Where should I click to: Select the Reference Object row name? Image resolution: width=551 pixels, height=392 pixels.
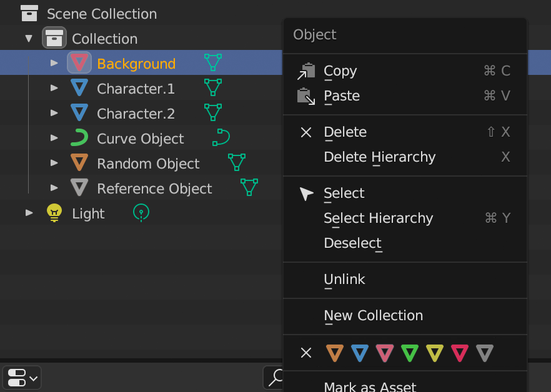[155, 189]
